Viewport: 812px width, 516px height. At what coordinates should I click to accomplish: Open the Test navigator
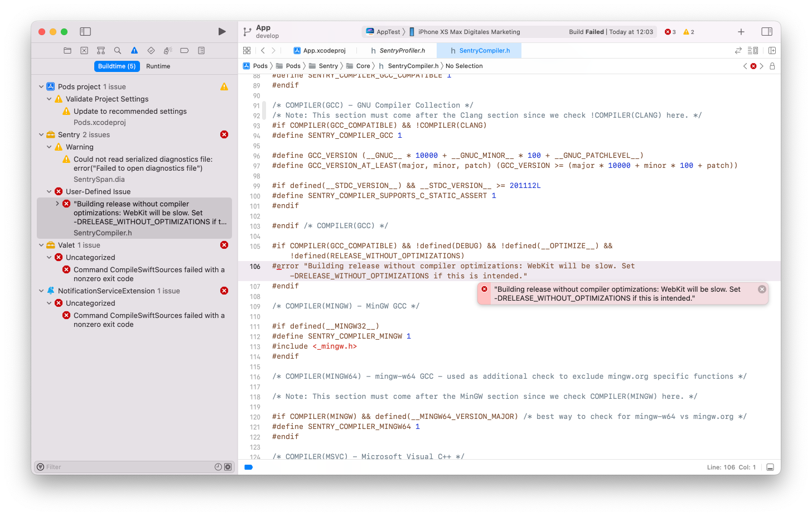point(151,50)
